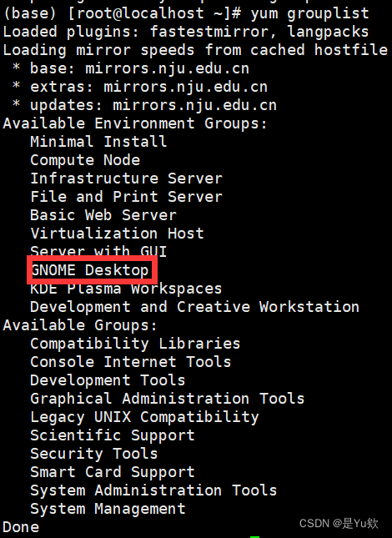Screen dimensions: 392x538
Task: Click Scientific Support entry
Action: 113,435
